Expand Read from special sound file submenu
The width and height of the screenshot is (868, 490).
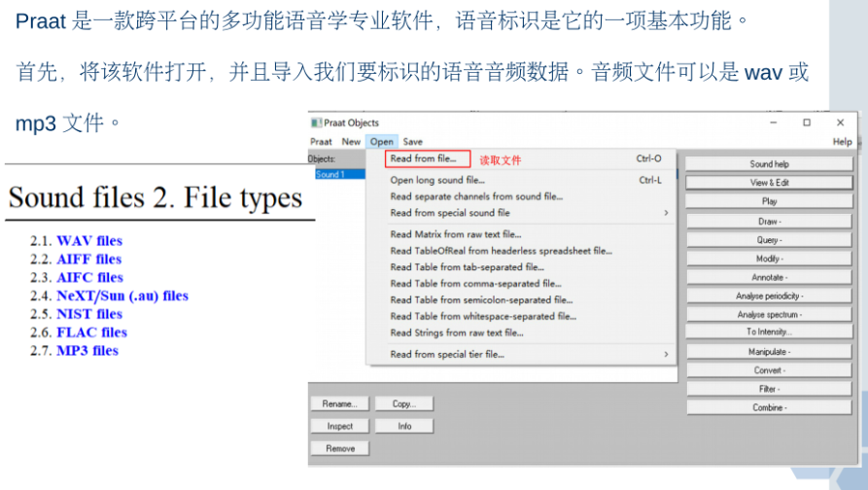point(521,213)
